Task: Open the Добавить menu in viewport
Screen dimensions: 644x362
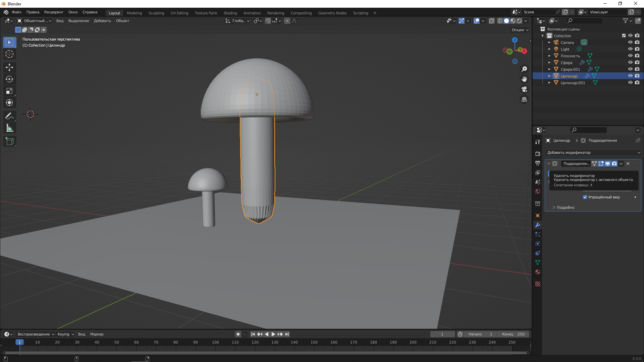Action: click(102, 21)
